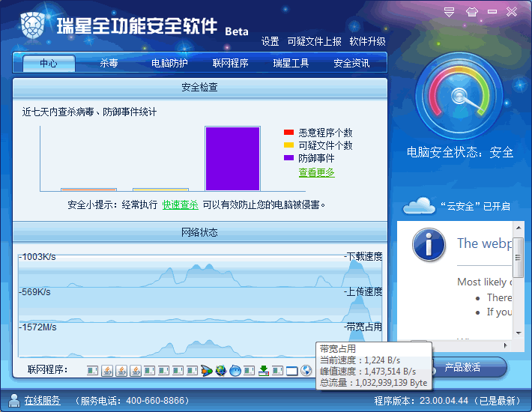The width and height of the screenshot is (532, 412).
Task: Click the "The webp" page heading
Action: point(484,243)
